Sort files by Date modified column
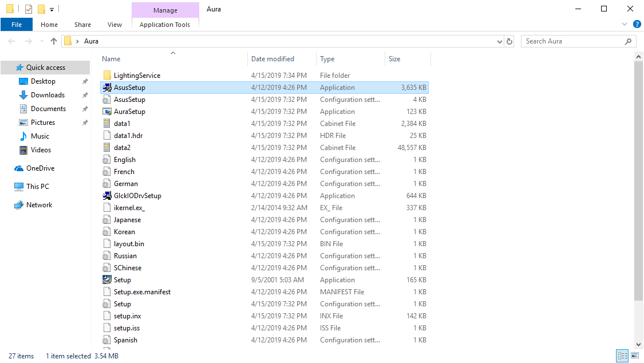644x363 pixels. (x=282, y=59)
